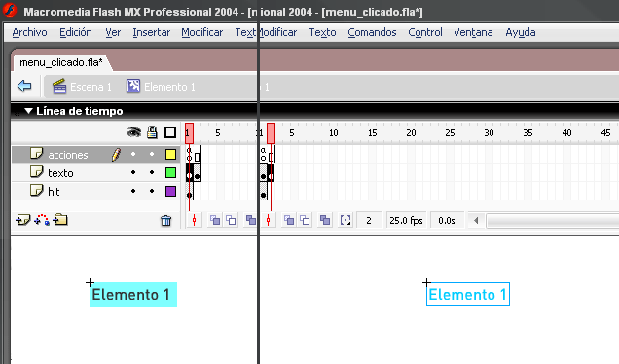Image resolution: width=619 pixels, height=364 pixels.
Task: Switch to the menu_clicado.fla document tab
Action: 61,62
